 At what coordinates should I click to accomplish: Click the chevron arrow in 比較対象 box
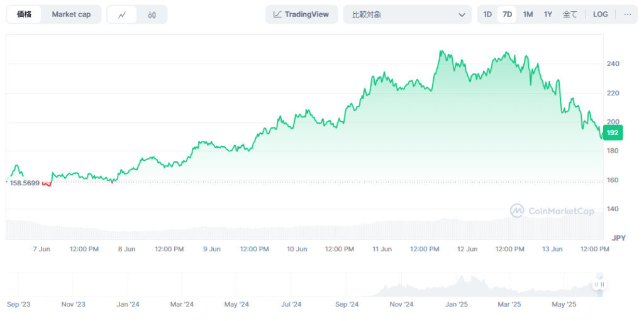[462, 14]
